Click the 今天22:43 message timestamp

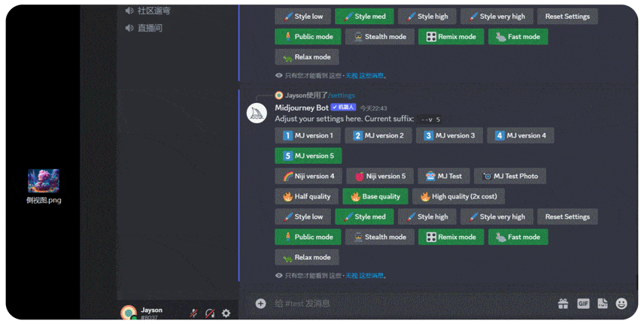(373, 108)
